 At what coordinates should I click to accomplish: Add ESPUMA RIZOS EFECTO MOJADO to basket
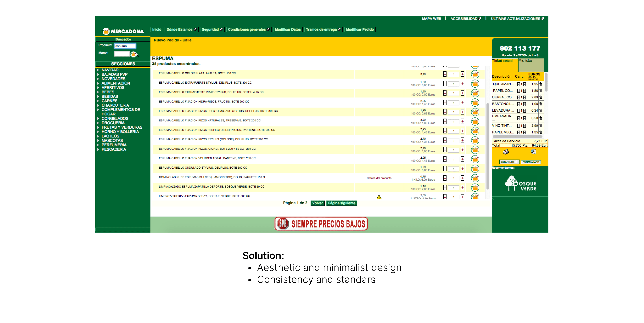[x=475, y=112]
